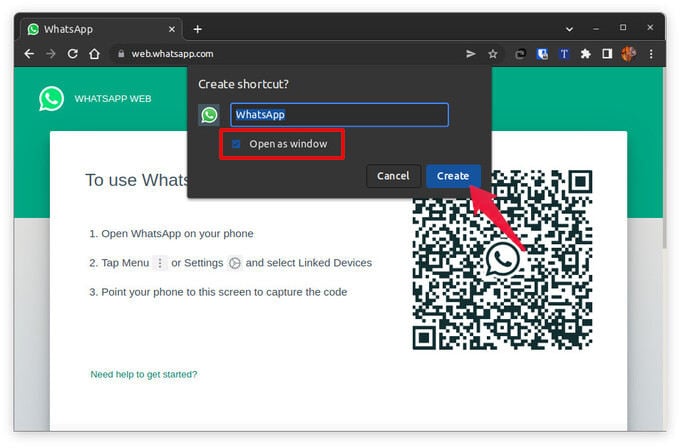Close the WhatsApp tab
This screenshot has height=448, width=680.
pyautogui.click(x=172, y=29)
